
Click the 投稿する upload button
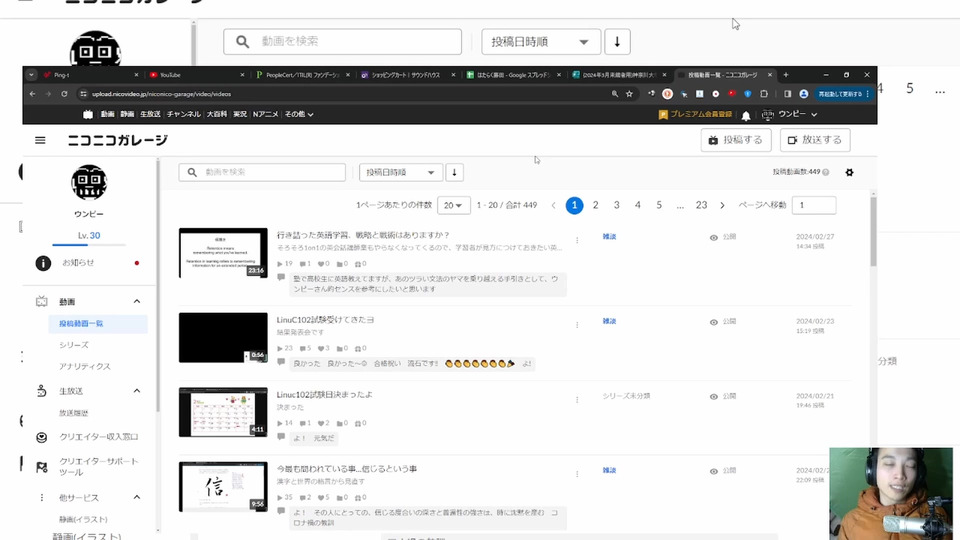click(x=736, y=140)
